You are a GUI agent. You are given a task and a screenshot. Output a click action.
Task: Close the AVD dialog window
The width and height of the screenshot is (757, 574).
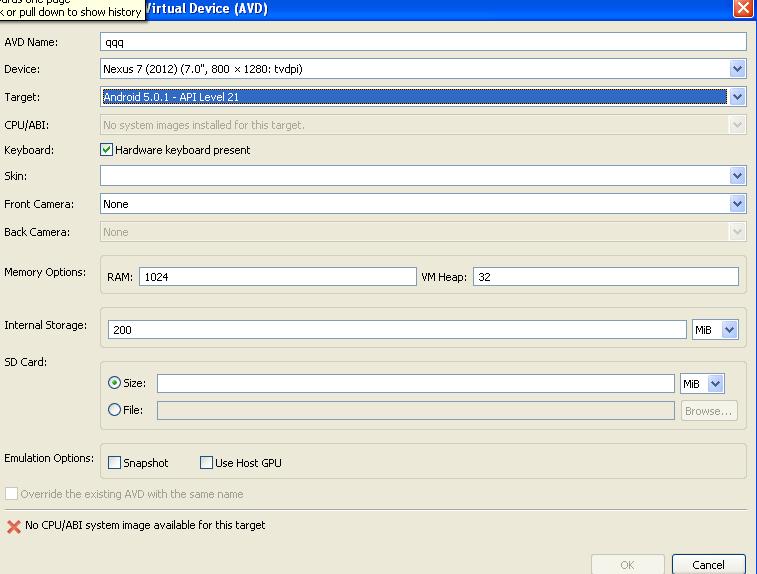(x=743, y=8)
